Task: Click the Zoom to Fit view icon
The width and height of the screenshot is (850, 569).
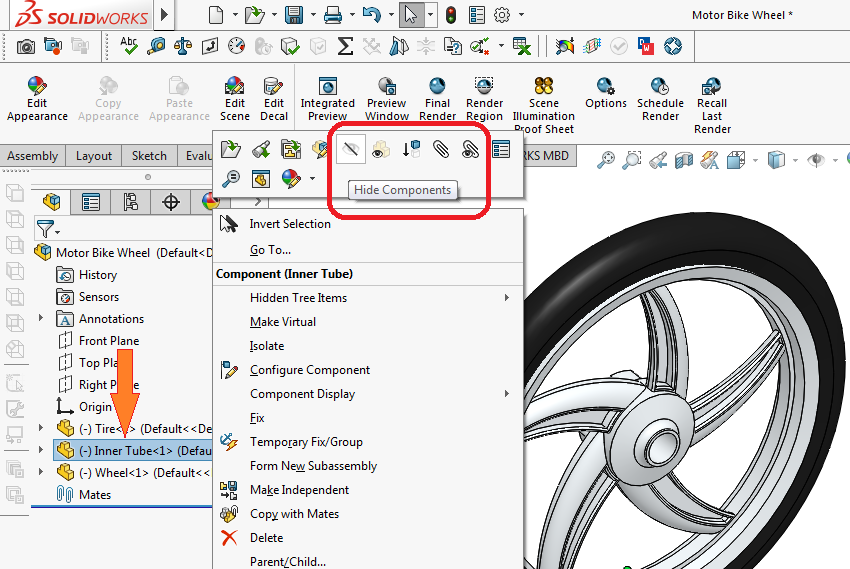Action: 606,160
